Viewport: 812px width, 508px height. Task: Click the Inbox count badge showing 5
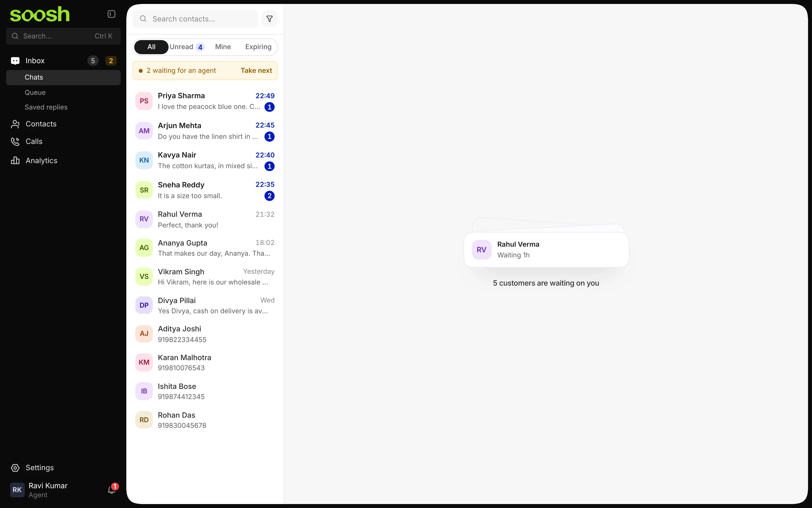point(93,61)
